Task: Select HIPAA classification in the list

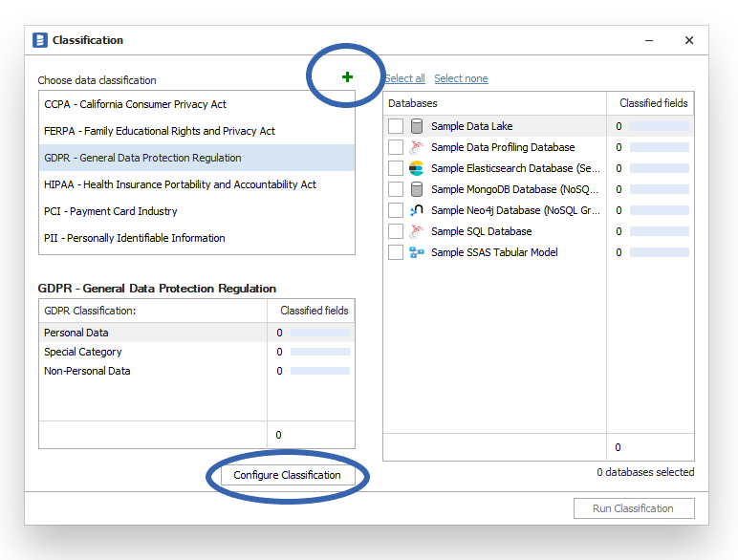Action: coord(180,184)
